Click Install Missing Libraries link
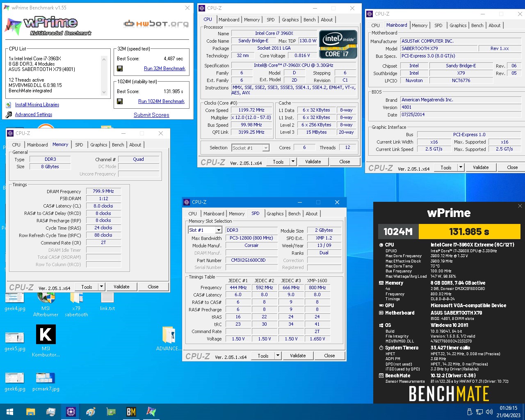 pyautogui.click(x=37, y=105)
